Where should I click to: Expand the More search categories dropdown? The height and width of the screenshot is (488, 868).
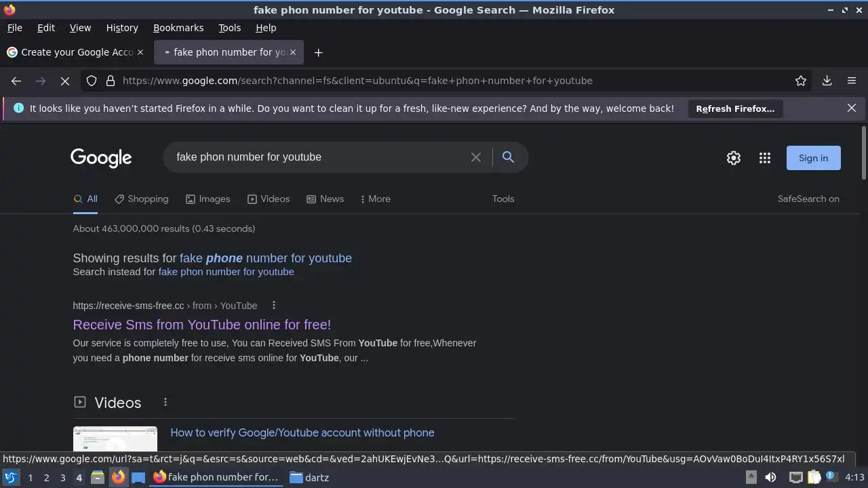[376, 199]
